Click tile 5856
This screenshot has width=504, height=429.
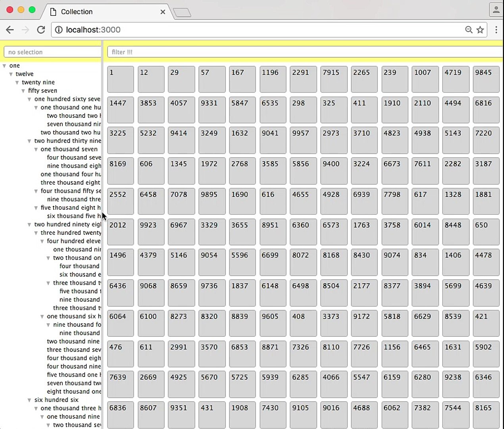tap(303, 171)
